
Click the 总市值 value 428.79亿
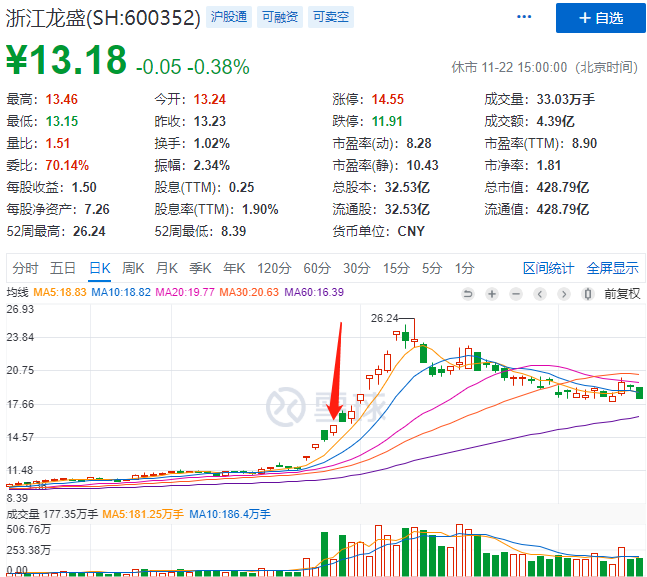[562, 187]
